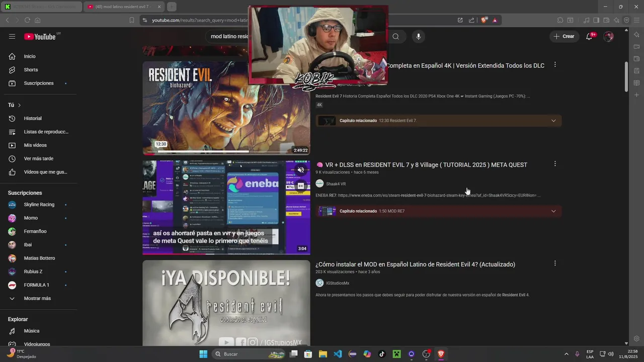Viewport: 644px width, 362px height.
Task: Add a sidebar item with the plus icon
Action: click(x=636, y=95)
